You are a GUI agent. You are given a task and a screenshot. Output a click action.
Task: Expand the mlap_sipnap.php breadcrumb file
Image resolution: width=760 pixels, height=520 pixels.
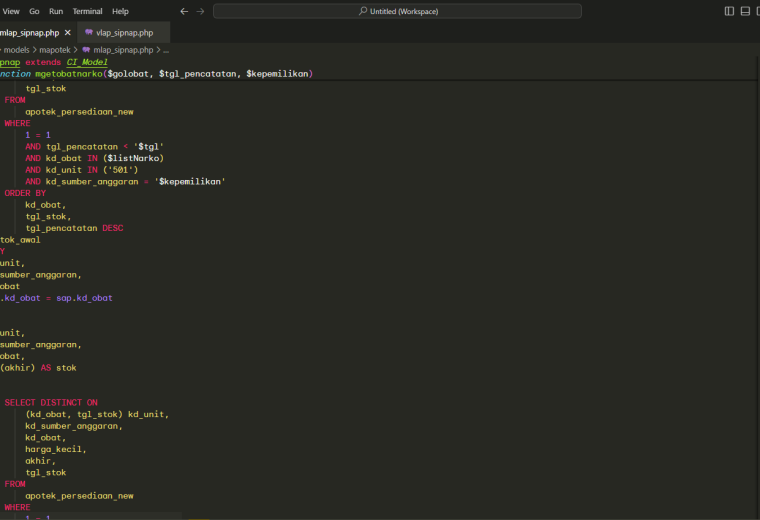point(123,50)
